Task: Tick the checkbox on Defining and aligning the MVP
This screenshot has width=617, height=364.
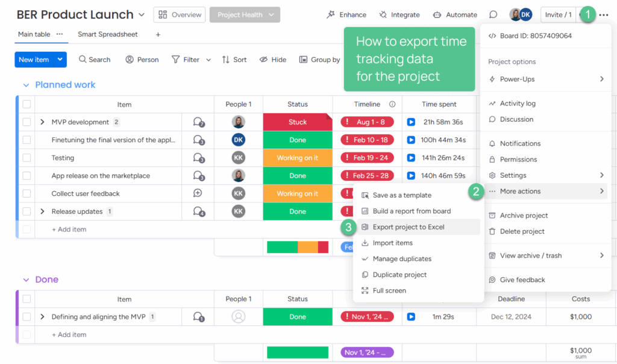Action: (x=25, y=316)
